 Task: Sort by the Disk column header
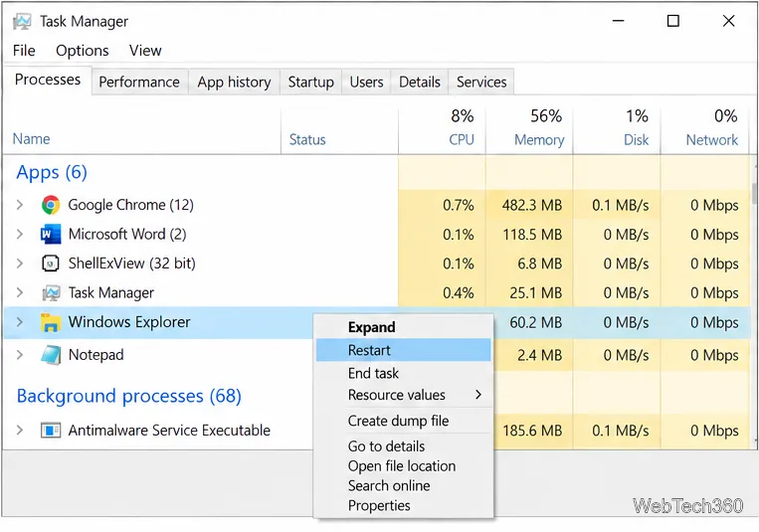point(636,139)
